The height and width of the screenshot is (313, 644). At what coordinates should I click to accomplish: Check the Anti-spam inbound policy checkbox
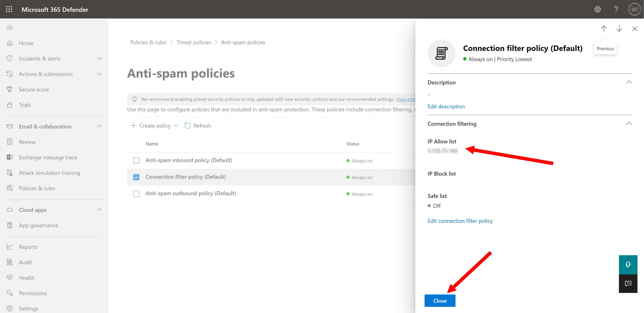136,160
